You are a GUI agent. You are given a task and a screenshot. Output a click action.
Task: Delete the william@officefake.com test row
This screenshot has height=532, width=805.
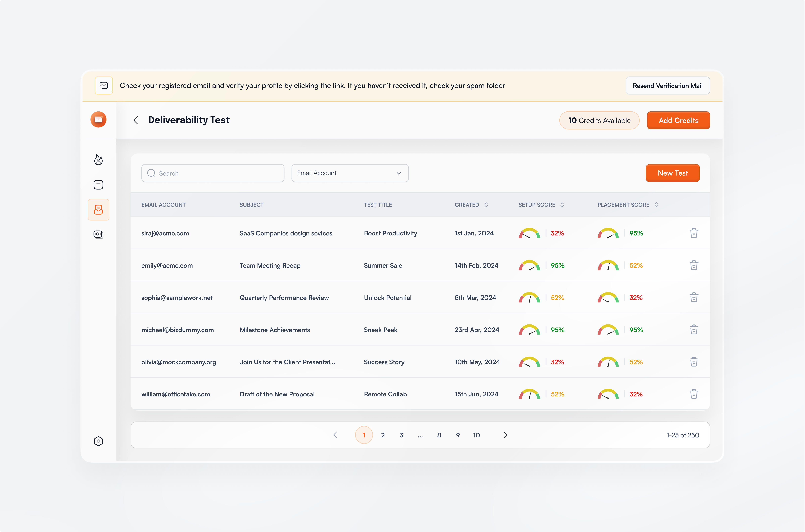coord(694,394)
